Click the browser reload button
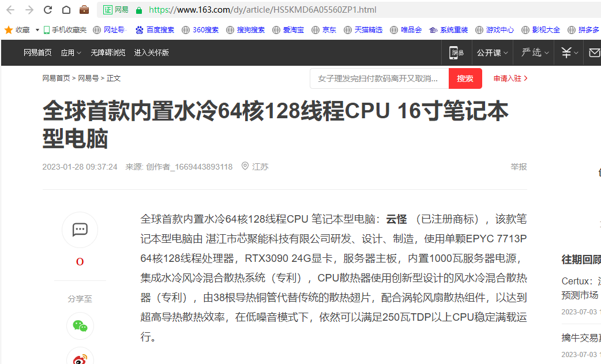This screenshot has width=601, height=364. pyautogui.click(x=48, y=10)
